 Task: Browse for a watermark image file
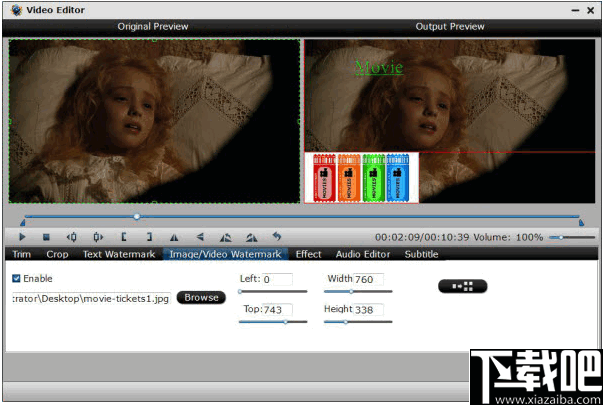201,298
